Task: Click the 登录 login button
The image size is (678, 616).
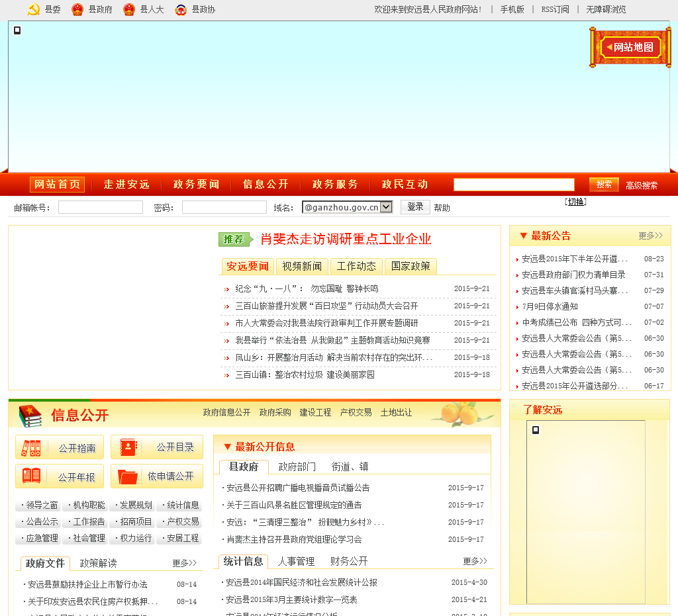Action: coord(415,207)
